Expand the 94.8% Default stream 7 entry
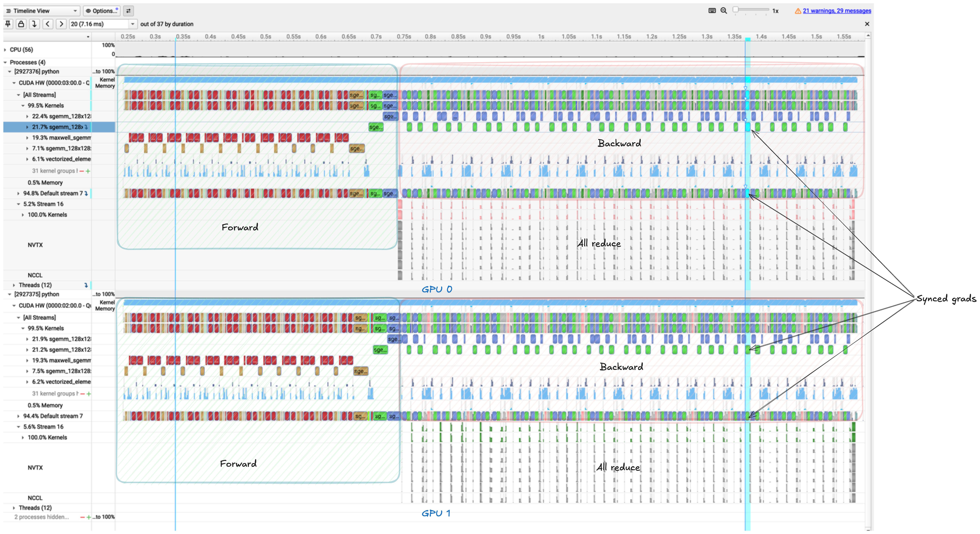This screenshot has height=534, width=980. (x=19, y=193)
